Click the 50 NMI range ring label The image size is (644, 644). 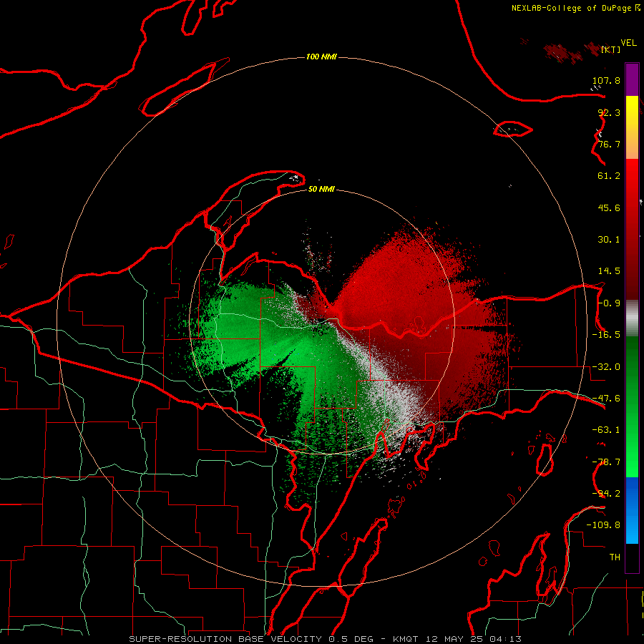coord(321,189)
